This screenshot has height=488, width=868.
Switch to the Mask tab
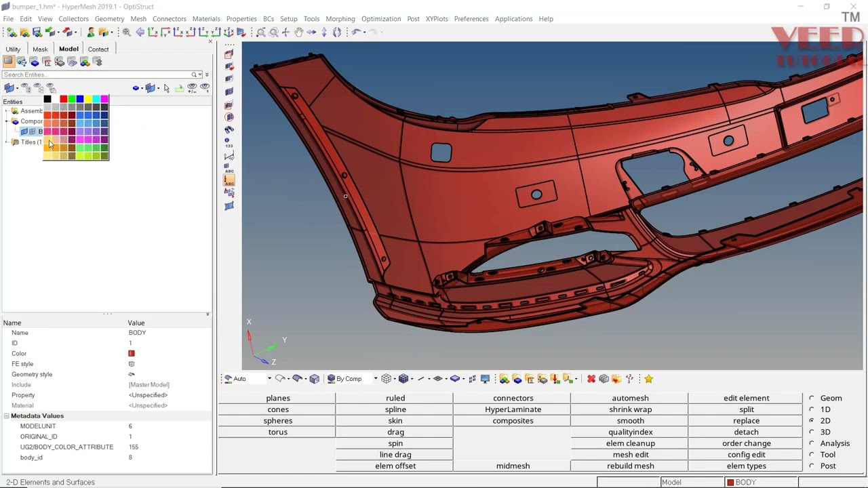click(x=40, y=49)
